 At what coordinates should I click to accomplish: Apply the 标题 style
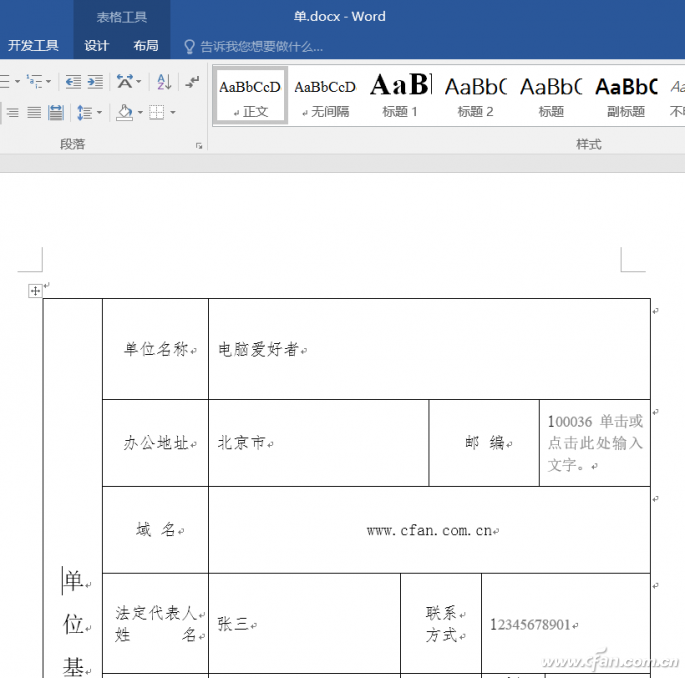click(x=551, y=96)
